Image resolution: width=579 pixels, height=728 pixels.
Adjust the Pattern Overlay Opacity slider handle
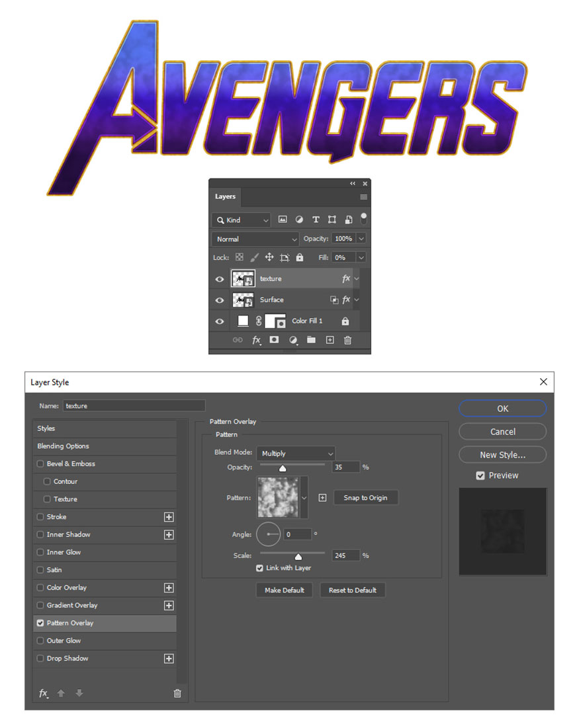tap(283, 468)
